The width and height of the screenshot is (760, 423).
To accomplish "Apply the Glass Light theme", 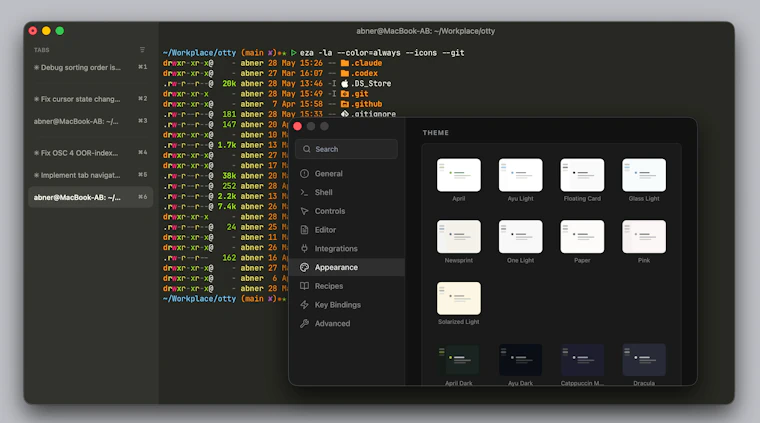I will 644,175.
